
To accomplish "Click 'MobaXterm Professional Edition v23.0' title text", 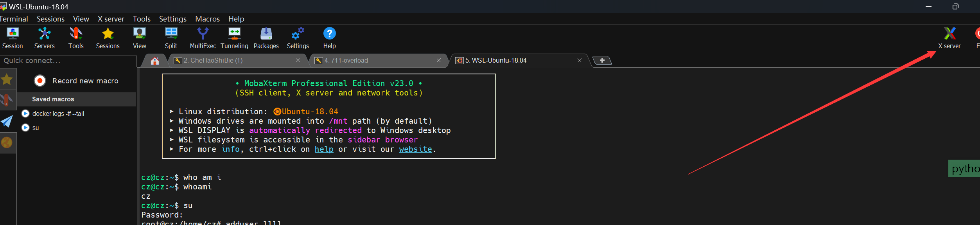I will pos(328,83).
